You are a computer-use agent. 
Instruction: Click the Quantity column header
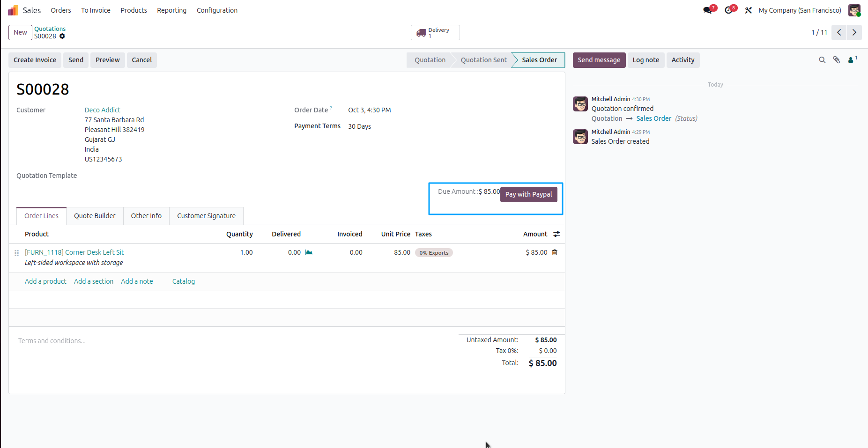239,234
